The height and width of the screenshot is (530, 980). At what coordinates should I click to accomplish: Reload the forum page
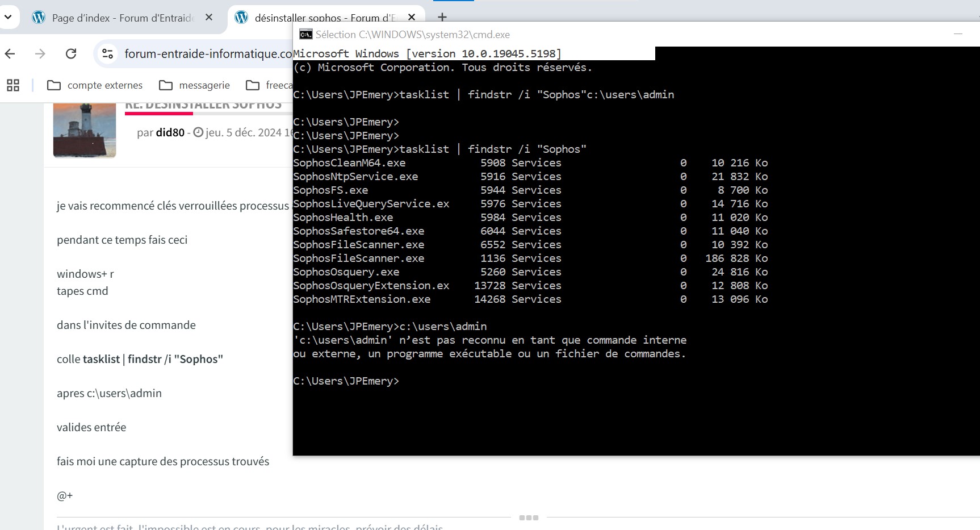pyautogui.click(x=71, y=54)
